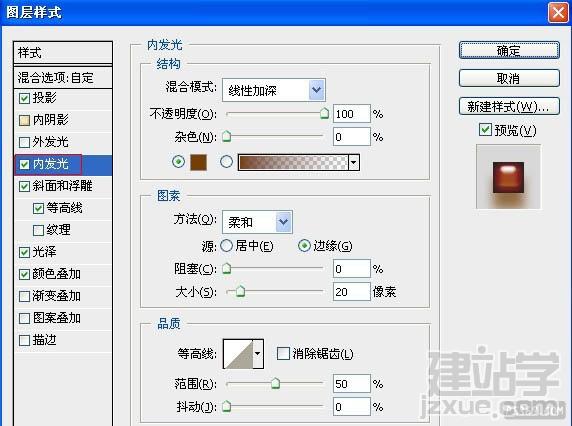Uncheck the 预览 preview checkbox
This screenshot has width=572, height=426.
(x=485, y=129)
